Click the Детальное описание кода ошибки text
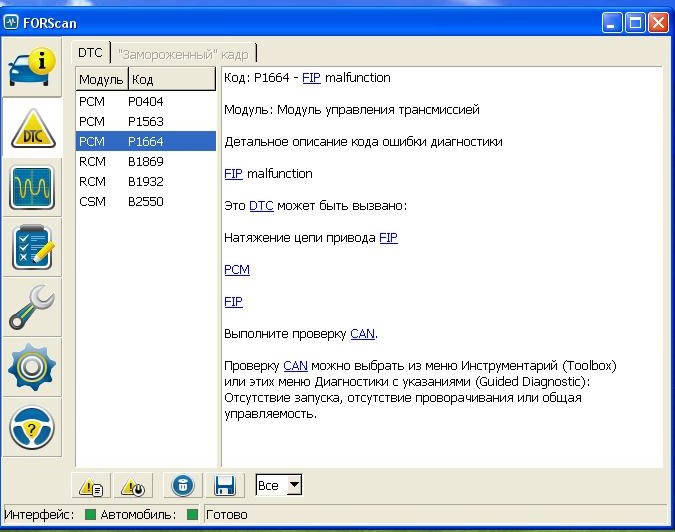 tap(363, 142)
